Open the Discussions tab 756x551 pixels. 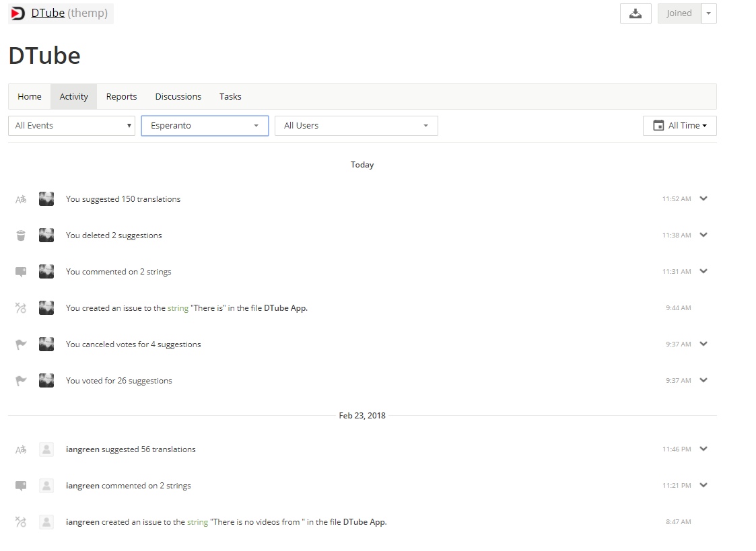tap(178, 97)
